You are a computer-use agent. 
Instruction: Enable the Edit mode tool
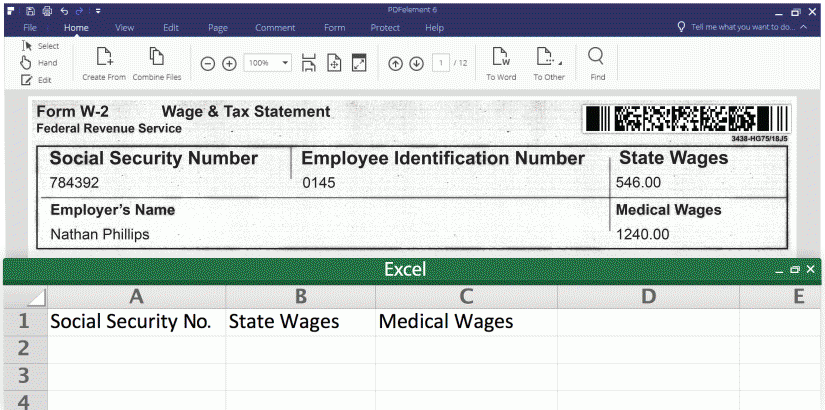(x=40, y=79)
